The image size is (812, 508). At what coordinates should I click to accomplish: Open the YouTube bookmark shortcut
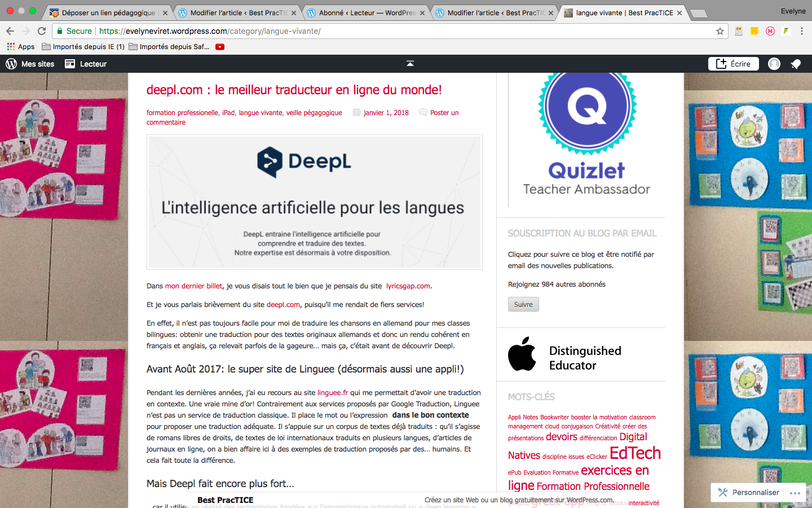(x=220, y=47)
